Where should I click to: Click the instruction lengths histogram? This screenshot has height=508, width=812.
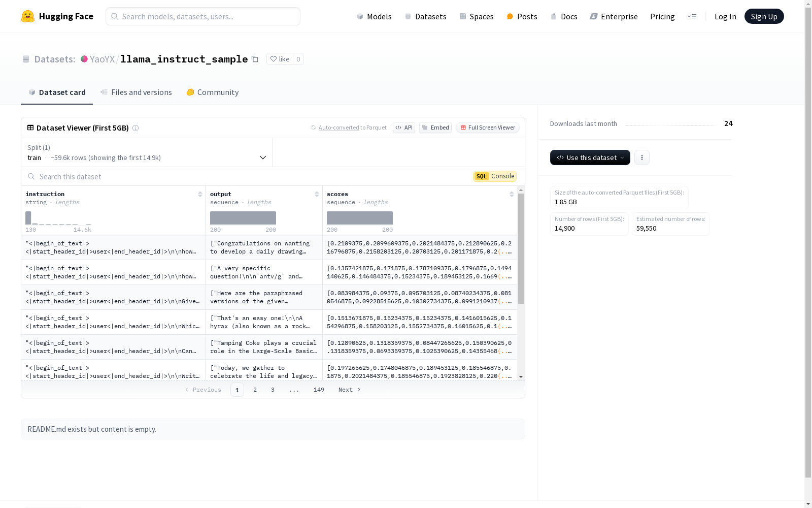58,218
